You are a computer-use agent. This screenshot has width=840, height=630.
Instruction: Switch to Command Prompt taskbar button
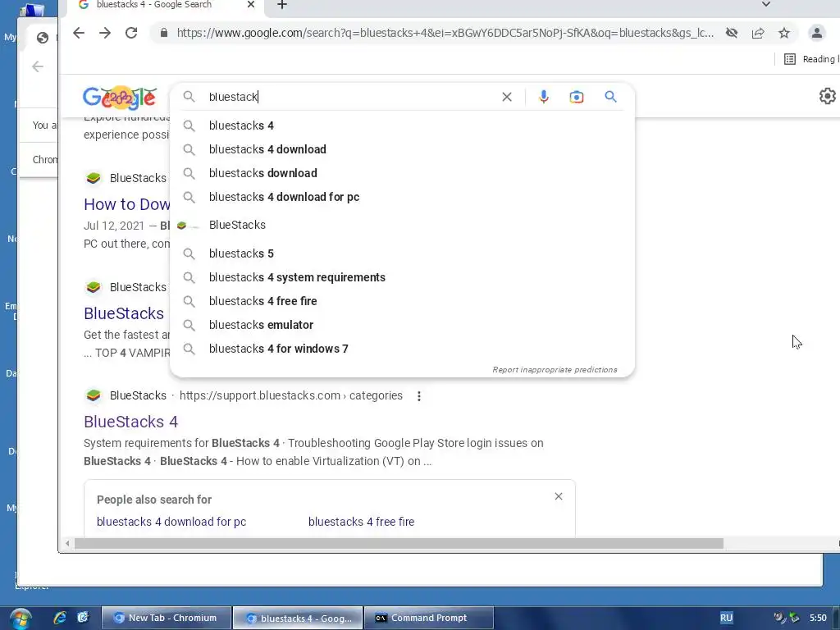pyautogui.click(x=429, y=618)
